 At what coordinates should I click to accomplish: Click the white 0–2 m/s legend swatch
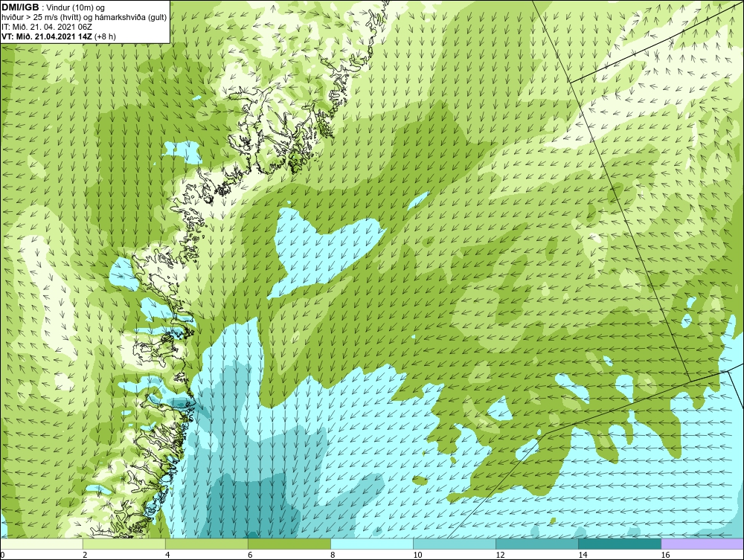point(41,544)
